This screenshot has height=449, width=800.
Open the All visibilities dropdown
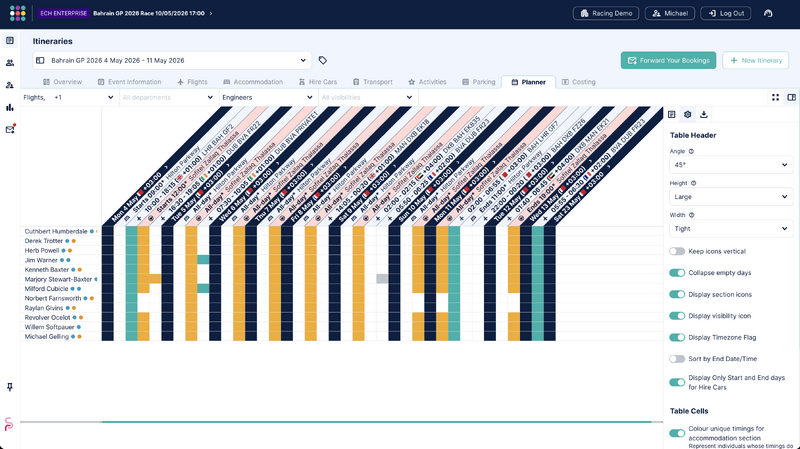(367, 97)
